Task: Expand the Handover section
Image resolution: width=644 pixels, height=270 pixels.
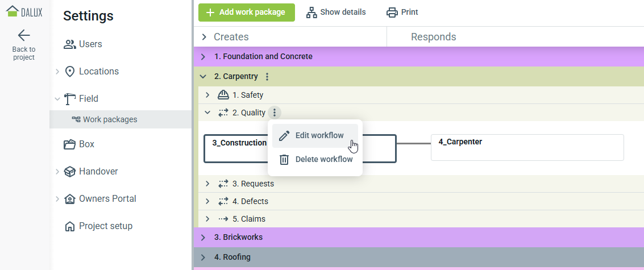Action: [57, 172]
